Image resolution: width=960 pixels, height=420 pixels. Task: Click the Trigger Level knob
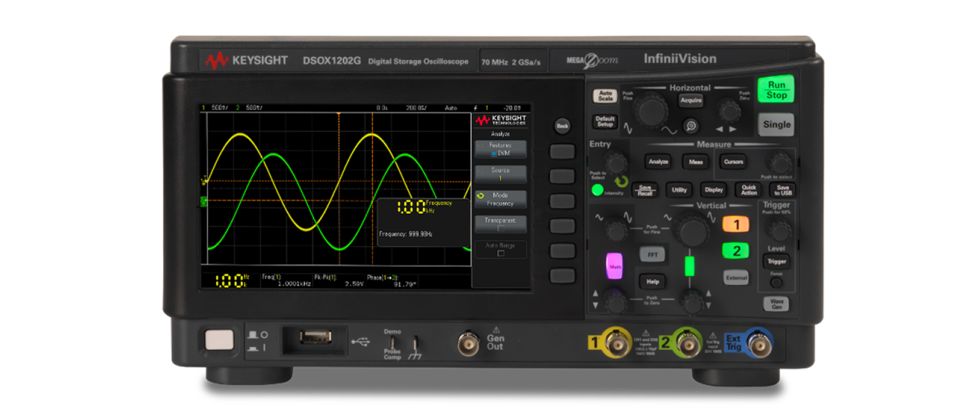tap(778, 231)
